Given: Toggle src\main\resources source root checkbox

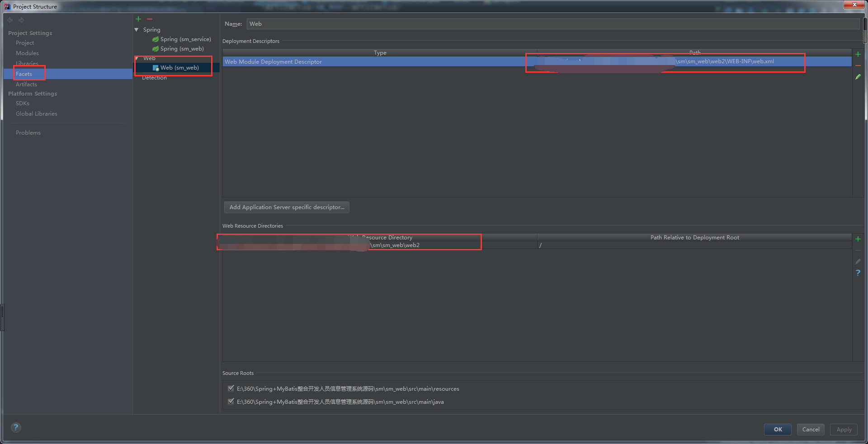Looking at the screenshot, I should [231, 388].
